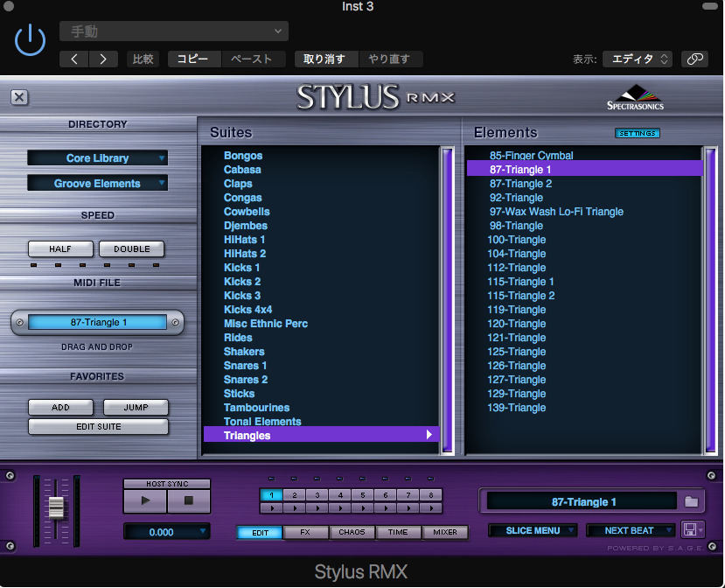
Task: Enable DOUBLE speed mode
Action: tap(131, 248)
